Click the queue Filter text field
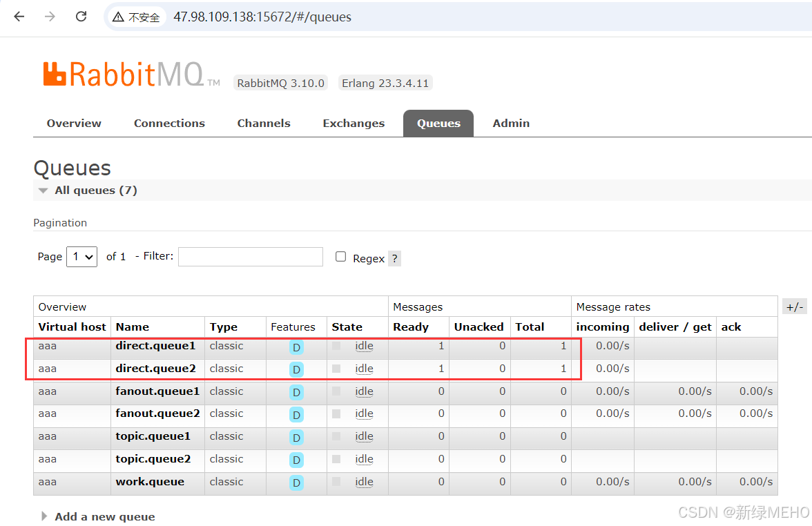The image size is (812, 526). 251,257
